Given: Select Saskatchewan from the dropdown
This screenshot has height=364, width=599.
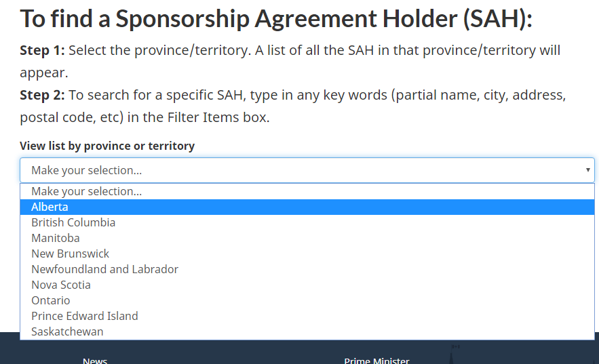Looking at the screenshot, I should click(x=67, y=332).
